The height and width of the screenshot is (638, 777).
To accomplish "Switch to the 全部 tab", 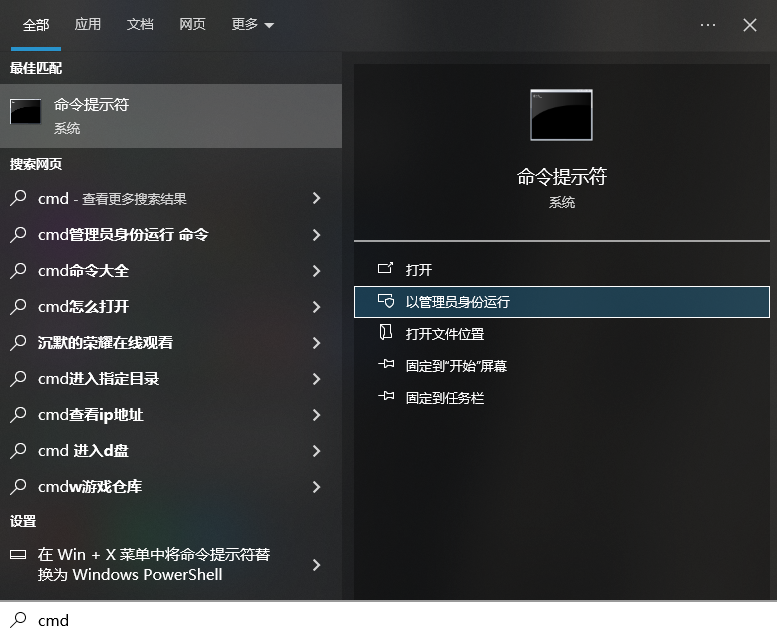I will pyautogui.click(x=36, y=25).
